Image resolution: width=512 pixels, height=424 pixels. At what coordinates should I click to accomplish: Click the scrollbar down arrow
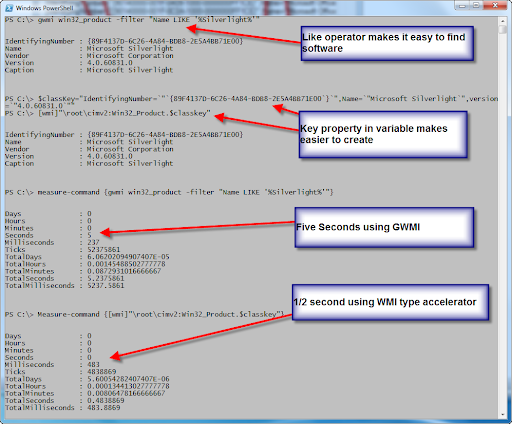[503, 415]
